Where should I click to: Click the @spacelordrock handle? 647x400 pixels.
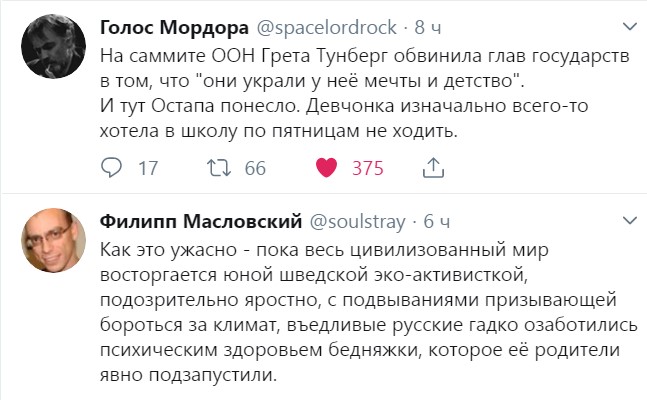(326, 28)
